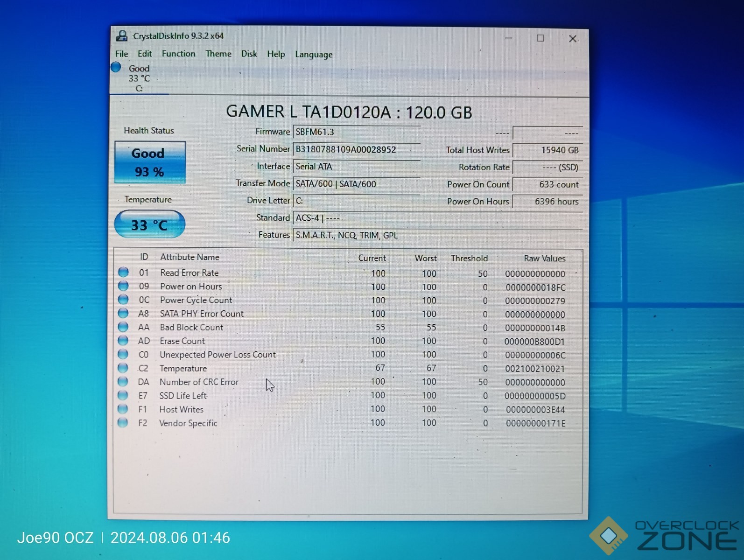Click the Total Host Writes value 15940 GB
This screenshot has width=744, height=560.
point(547,150)
